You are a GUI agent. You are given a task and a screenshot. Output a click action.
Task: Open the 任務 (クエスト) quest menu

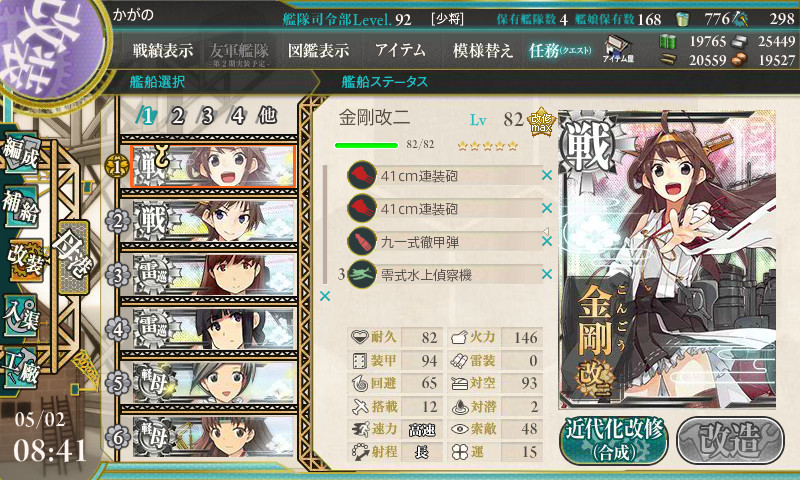click(x=560, y=50)
